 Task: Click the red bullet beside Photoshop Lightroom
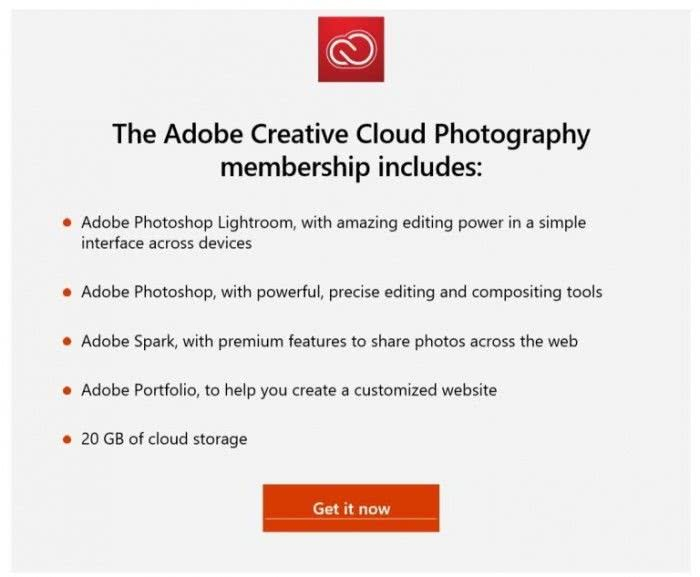coord(67,223)
